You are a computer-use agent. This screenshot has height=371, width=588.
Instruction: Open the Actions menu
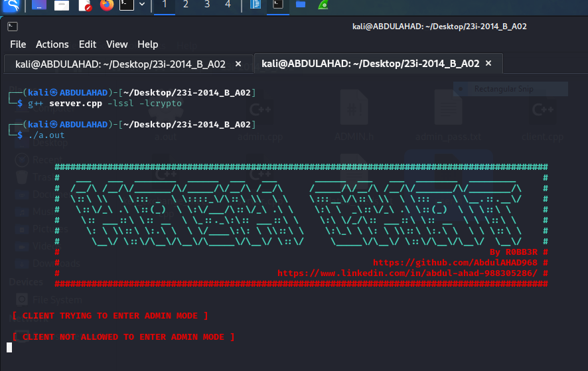52,44
